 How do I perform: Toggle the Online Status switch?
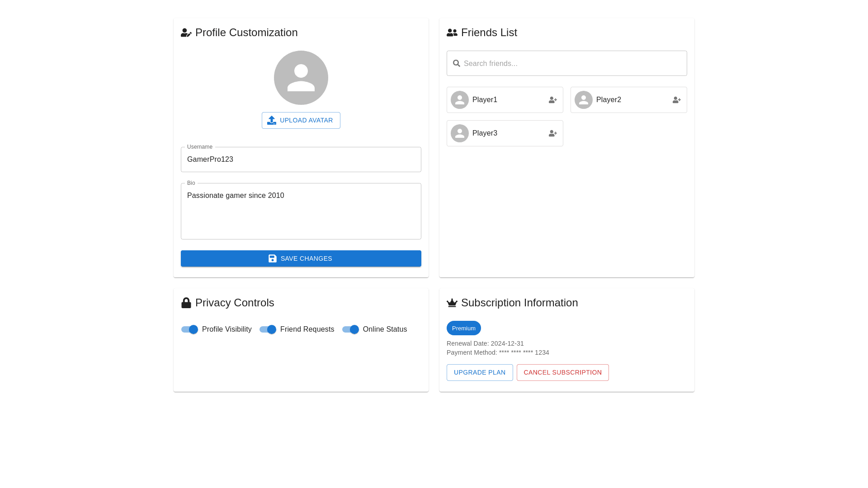click(x=350, y=329)
